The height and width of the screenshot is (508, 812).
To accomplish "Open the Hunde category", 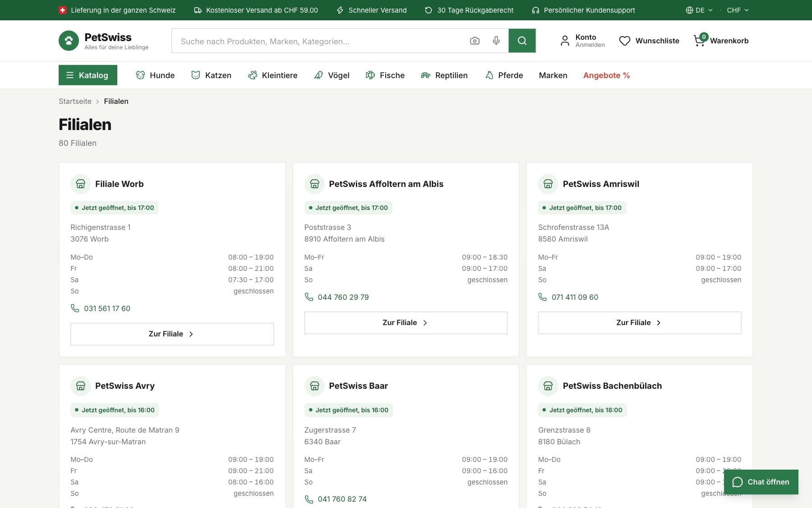I will (155, 75).
